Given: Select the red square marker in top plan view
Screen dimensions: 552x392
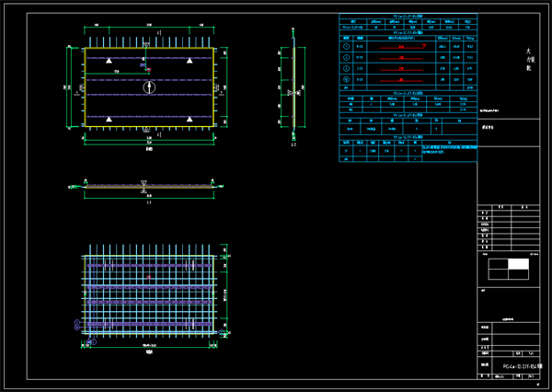Looking at the screenshot, I should (148, 70).
